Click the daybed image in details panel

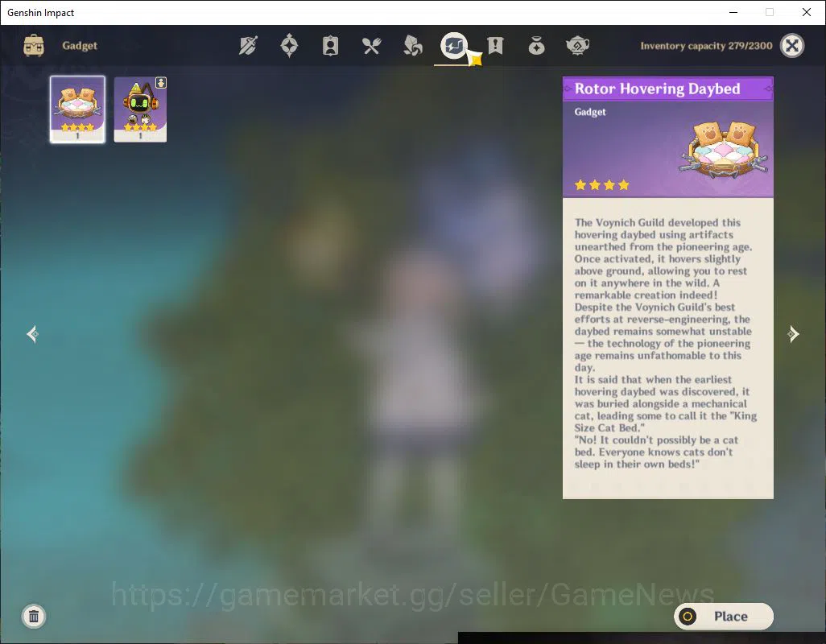(725, 148)
